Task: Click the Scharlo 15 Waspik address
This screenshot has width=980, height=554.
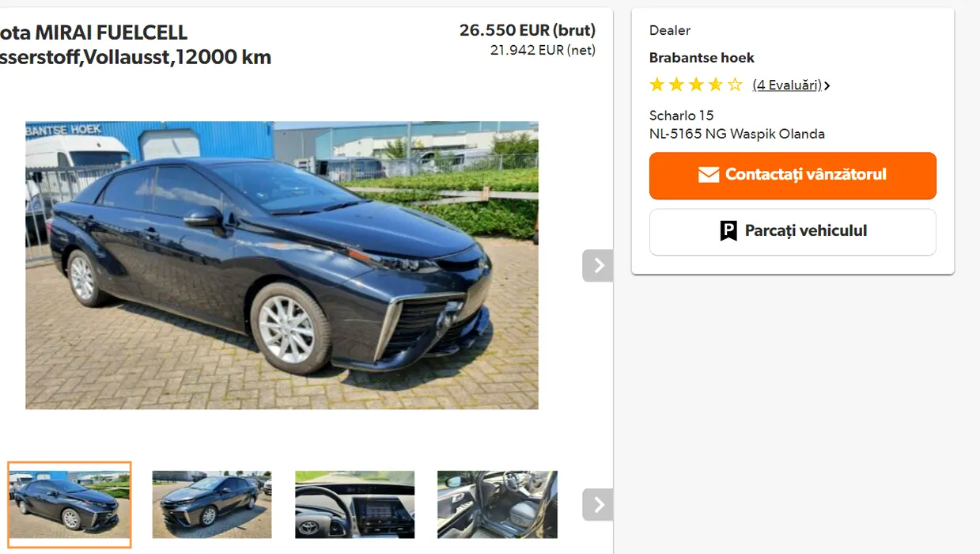Action: (x=736, y=125)
